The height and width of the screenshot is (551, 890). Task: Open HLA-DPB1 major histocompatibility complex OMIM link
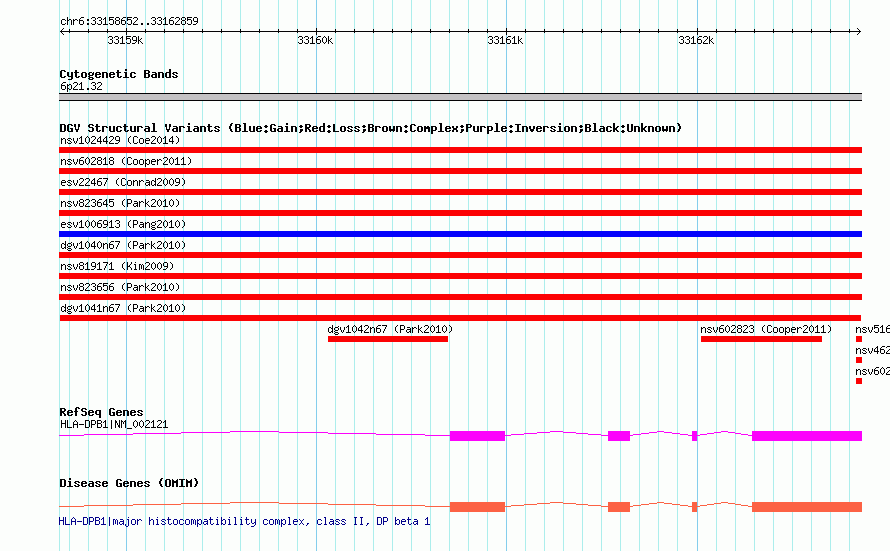coord(245,521)
